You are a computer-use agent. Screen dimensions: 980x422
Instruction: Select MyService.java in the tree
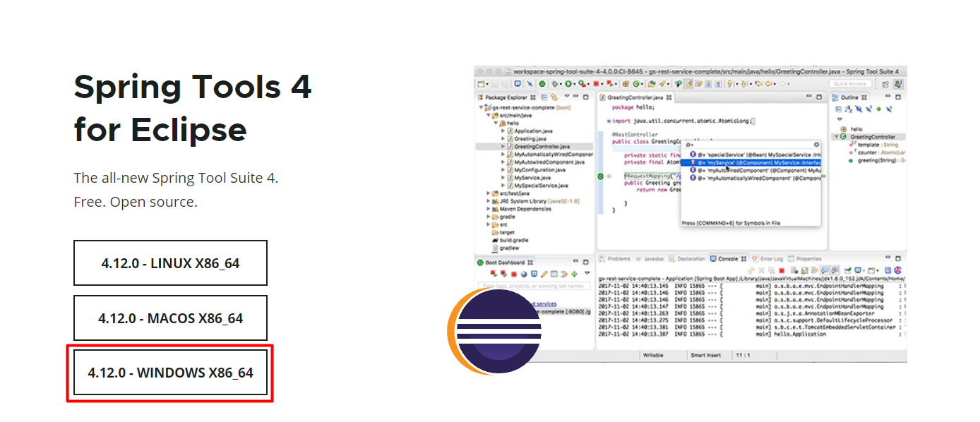tap(528, 177)
